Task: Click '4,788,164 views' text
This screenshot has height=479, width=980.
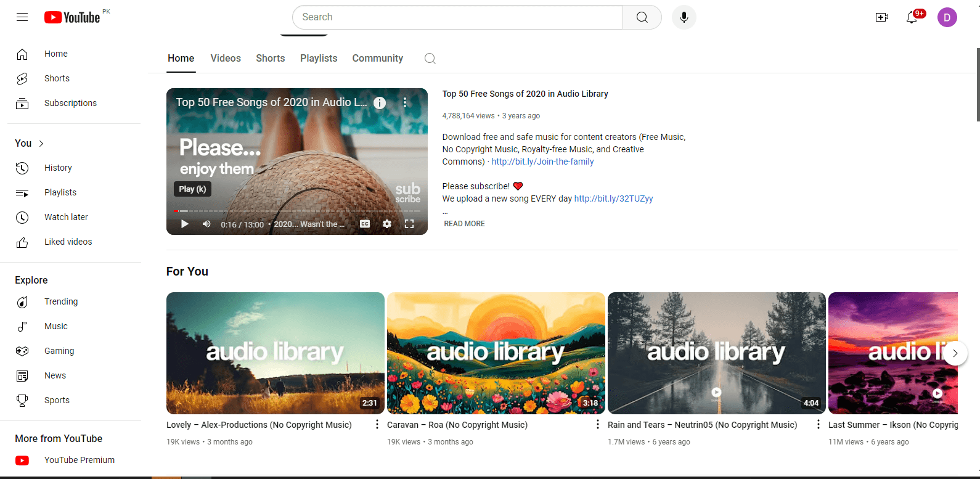Action: 468,116
